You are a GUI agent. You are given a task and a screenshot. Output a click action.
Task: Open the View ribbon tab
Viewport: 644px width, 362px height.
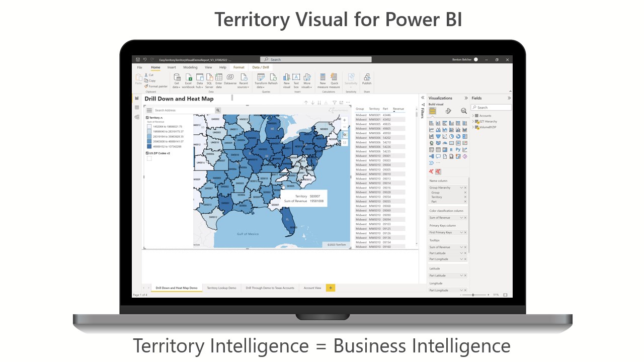coord(208,67)
